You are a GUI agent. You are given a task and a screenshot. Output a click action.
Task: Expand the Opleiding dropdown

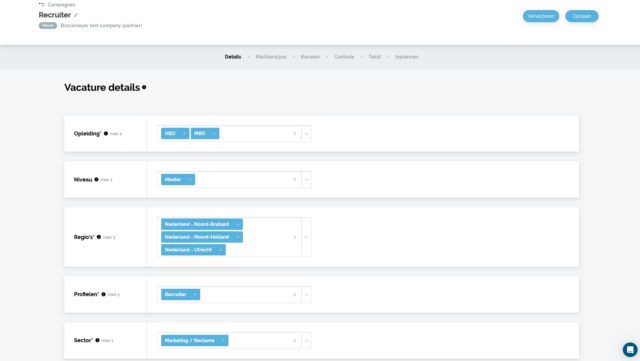click(307, 134)
